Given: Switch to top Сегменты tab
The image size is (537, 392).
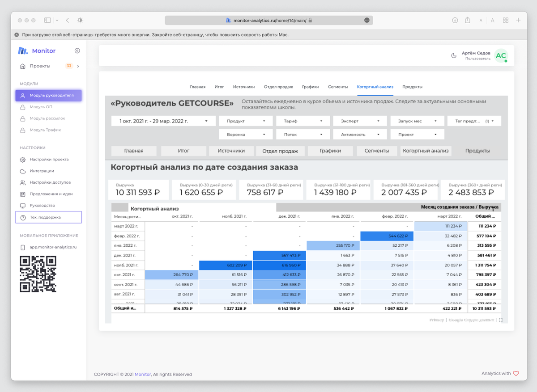Looking at the screenshot, I should 338,87.
